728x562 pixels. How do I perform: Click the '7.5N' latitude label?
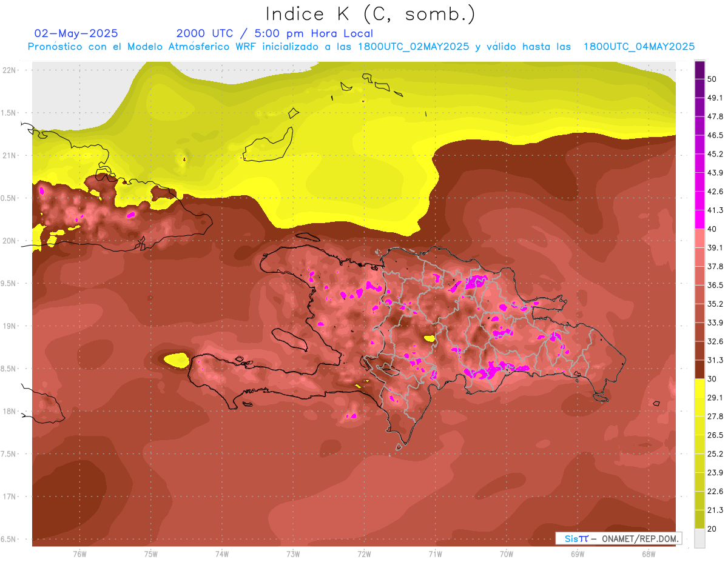8,454
